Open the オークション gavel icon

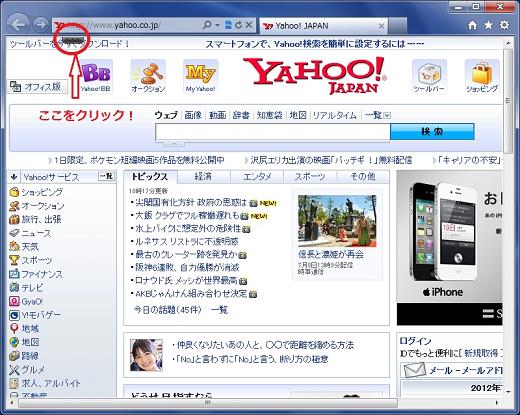(x=148, y=77)
